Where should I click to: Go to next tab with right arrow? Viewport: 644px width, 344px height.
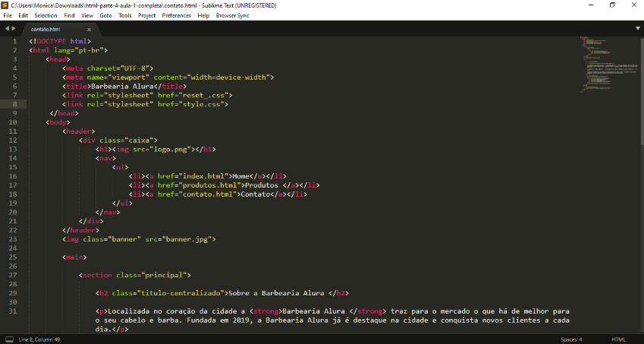[x=14, y=28]
